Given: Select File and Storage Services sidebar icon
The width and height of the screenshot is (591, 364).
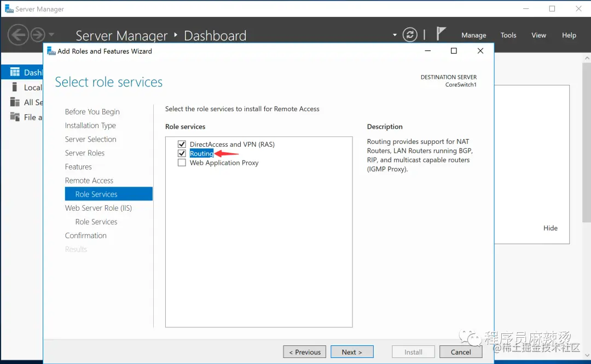Looking at the screenshot, I should [15, 117].
